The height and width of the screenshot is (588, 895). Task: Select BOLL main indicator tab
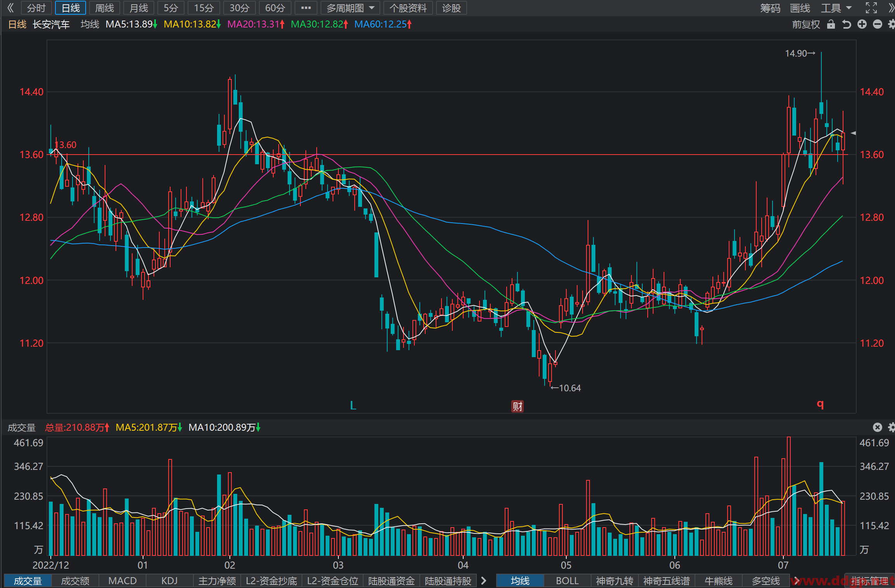pyautogui.click(x=567, y=581)
